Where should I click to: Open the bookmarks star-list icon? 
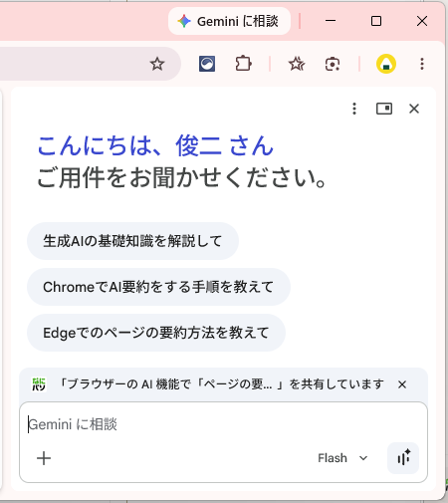pyautogui.click(x=297, y=64)
